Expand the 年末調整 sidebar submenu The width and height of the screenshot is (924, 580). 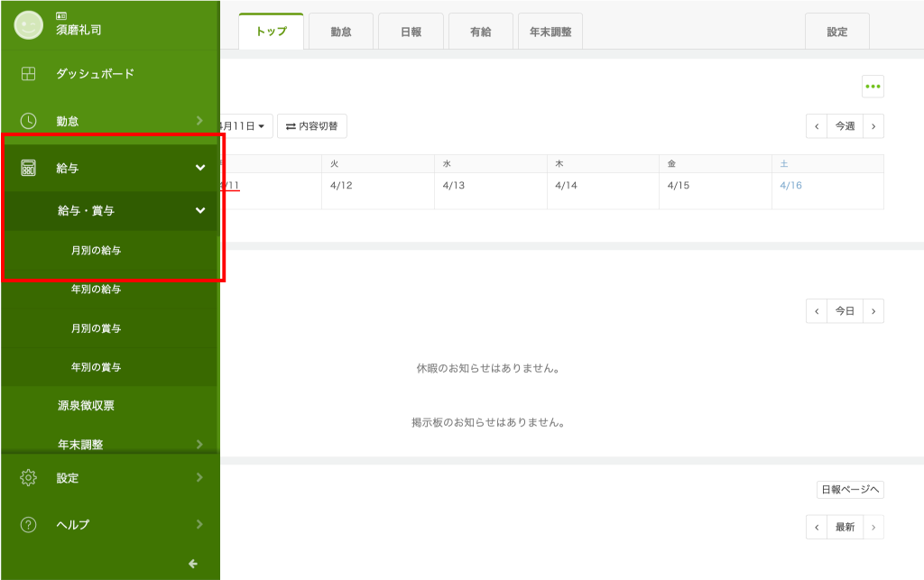tap(199, 444)
